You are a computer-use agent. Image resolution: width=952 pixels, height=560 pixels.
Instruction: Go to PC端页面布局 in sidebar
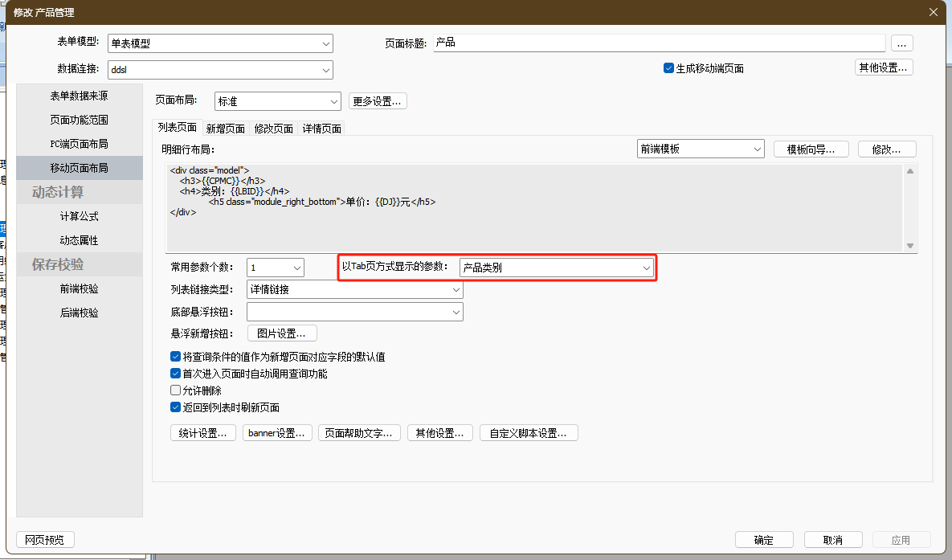tap(79, 144)
